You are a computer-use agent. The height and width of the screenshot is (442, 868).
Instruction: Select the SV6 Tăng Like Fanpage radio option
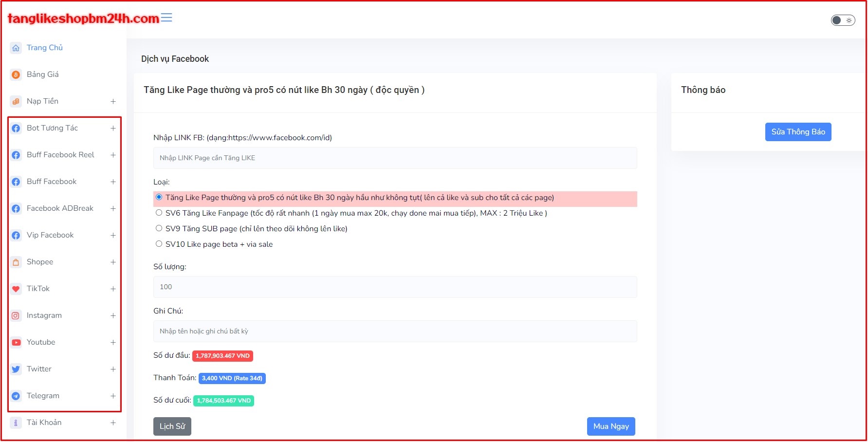click(159, 213)
